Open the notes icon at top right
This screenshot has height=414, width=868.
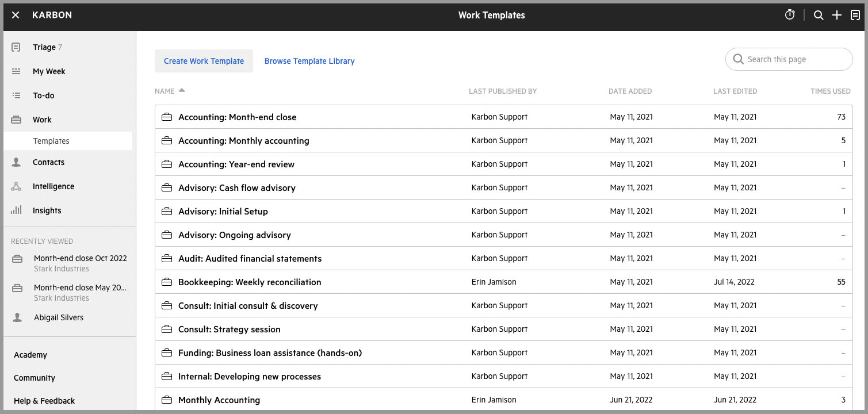(855, 16)
